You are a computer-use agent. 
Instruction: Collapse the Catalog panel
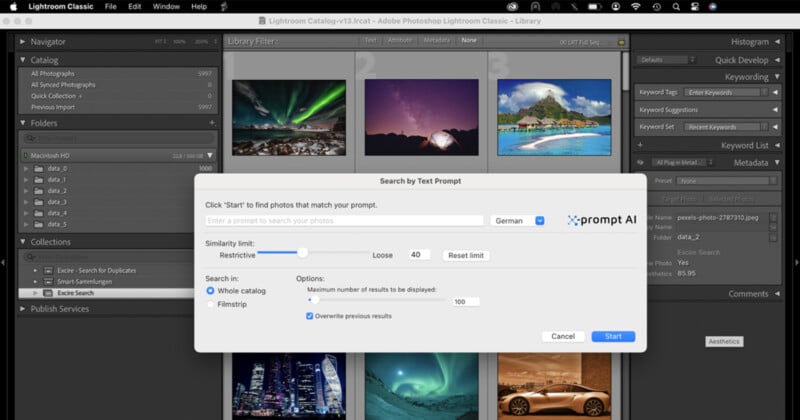(x=22, y=60)
